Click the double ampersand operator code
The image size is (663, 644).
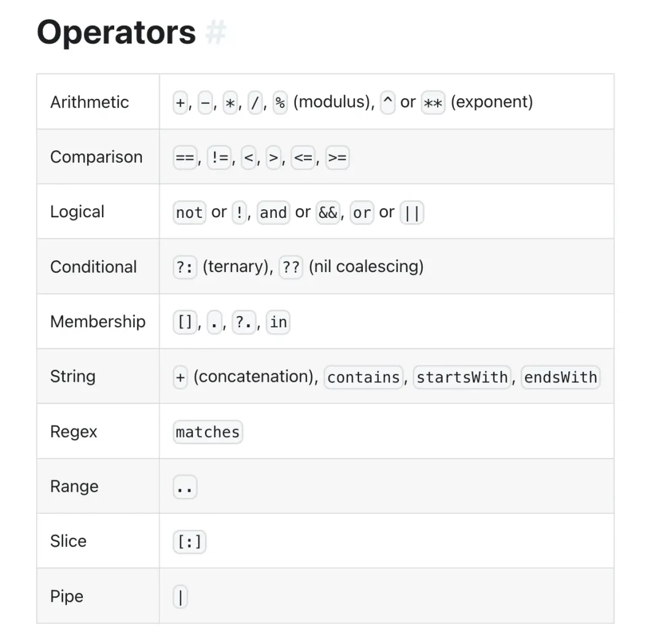[x=328, y=213]
